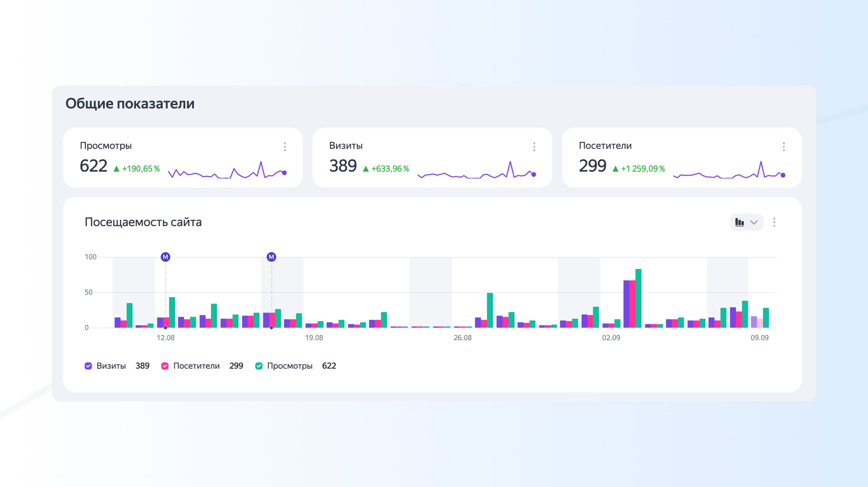The image size is (868, 487).
Task: Uncheck the Визиты legend checkbox
Action: (88, 366)
